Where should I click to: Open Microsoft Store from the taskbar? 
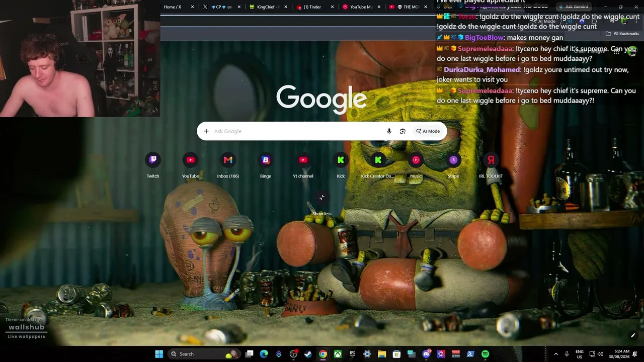pos(396,354)
